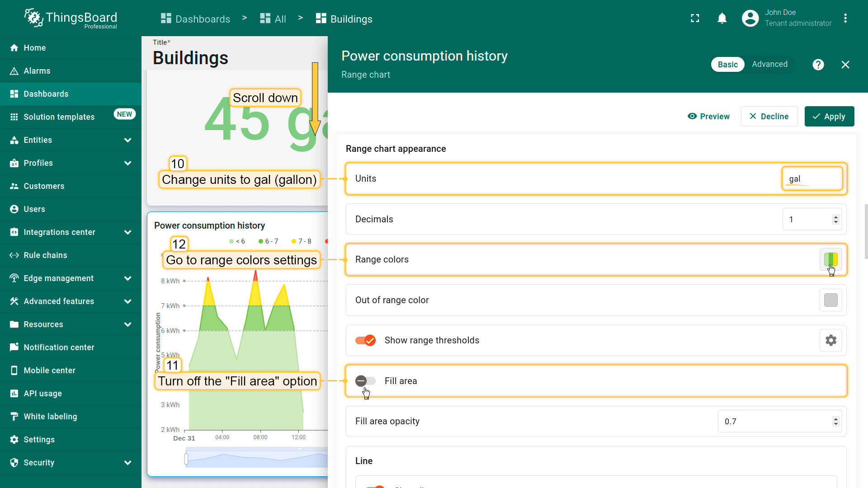Go to API usage page

pos(42,394)
